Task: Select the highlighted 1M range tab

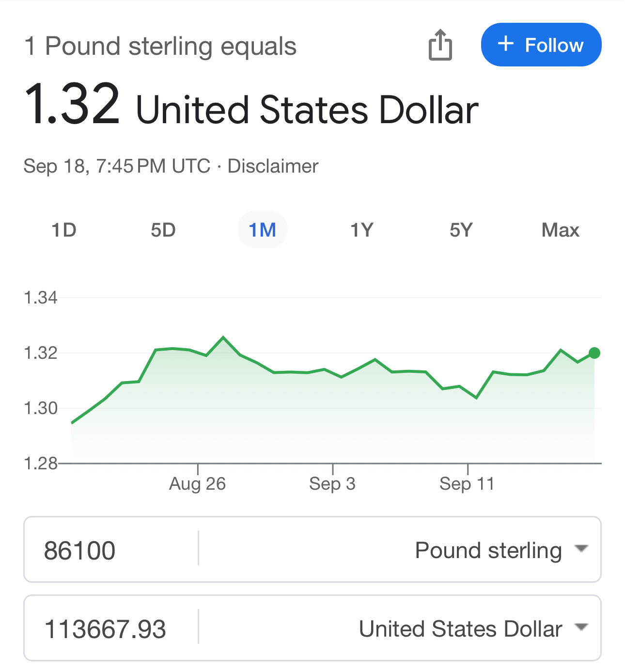Action: pyautogui.click(x=262, y=230)
